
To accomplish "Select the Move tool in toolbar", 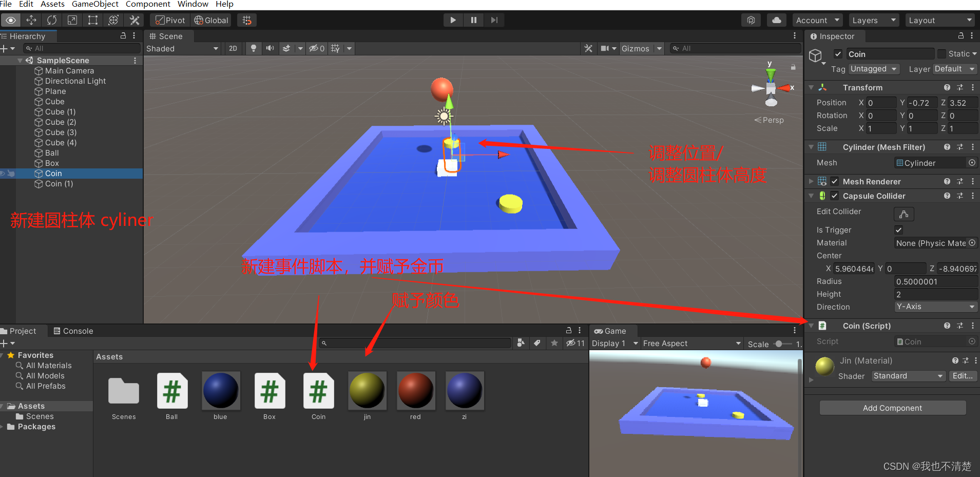I will 31,20.
